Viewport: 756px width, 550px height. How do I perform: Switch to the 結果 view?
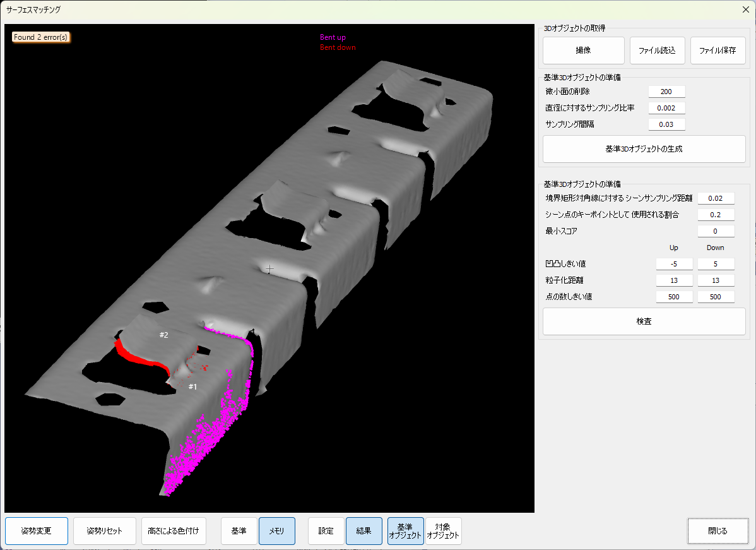(363, 531)
